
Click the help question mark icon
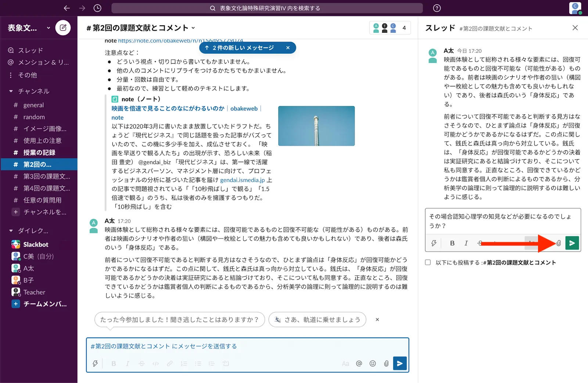(x=437, y=8)
